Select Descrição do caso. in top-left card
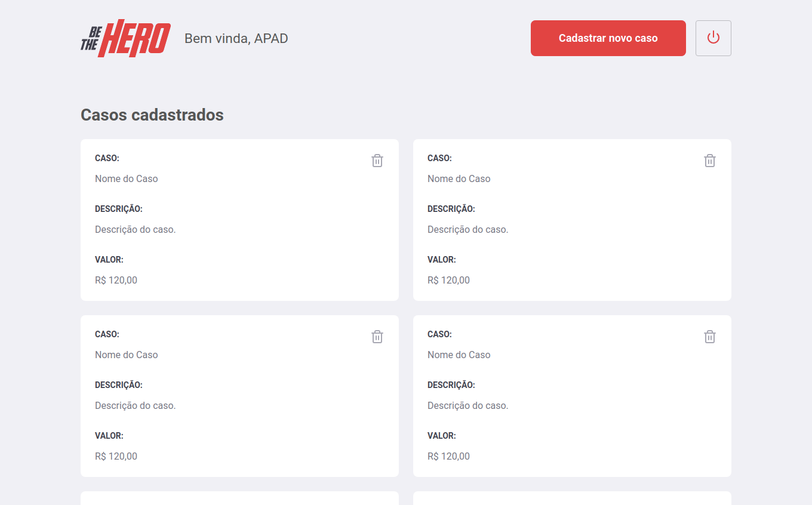This screenshot has width=812, height=505. click(136, 229)
